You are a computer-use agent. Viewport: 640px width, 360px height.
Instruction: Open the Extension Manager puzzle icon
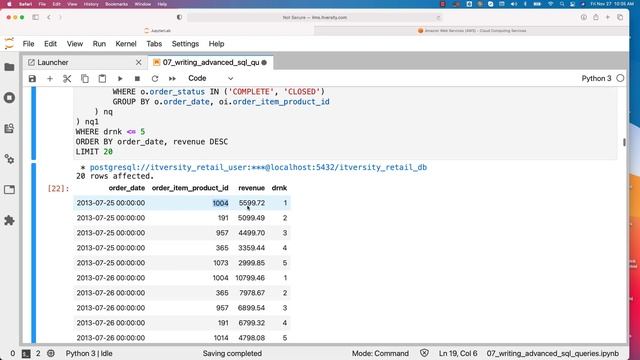(9, 220)
